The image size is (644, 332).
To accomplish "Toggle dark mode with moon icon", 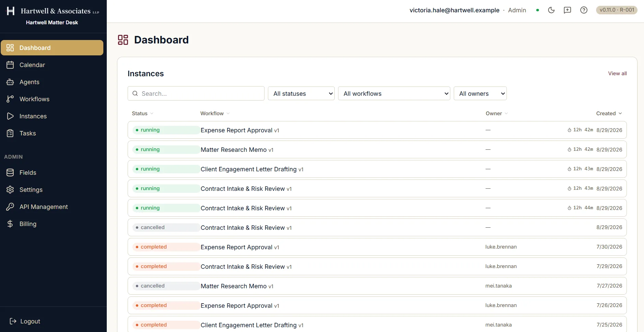I will click(x=551, y=10).
